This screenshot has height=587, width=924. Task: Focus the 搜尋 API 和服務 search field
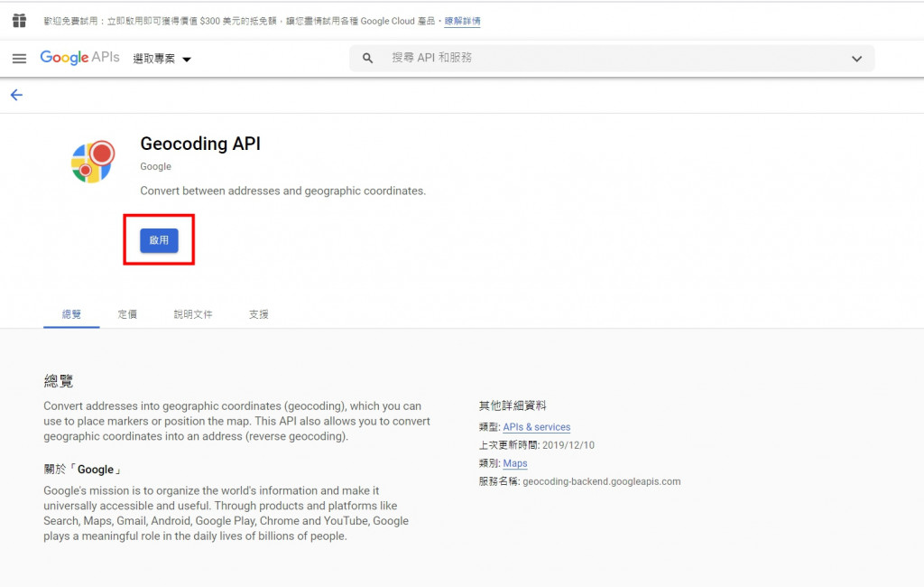point(612,59)
